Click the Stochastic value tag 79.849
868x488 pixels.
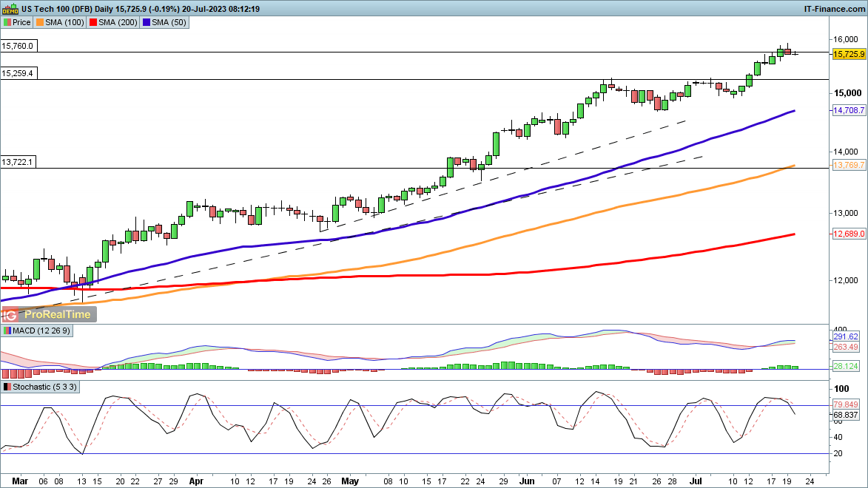pyautogui.click(x=846, y=404)
